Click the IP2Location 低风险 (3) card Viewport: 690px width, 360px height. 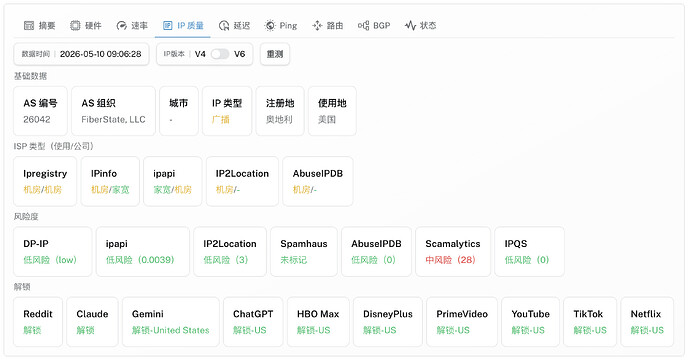(x=230, y=252)
